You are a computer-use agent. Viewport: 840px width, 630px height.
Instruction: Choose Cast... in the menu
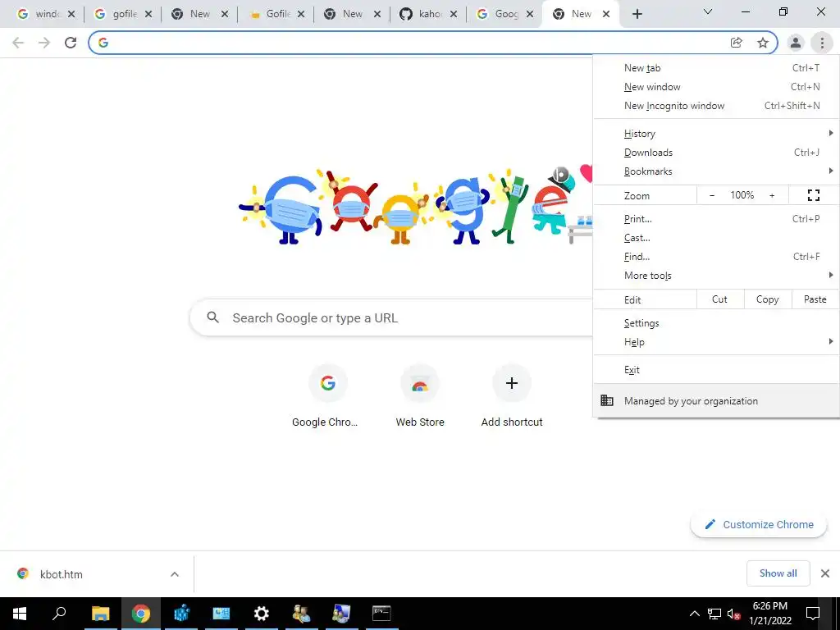(716, 238)
